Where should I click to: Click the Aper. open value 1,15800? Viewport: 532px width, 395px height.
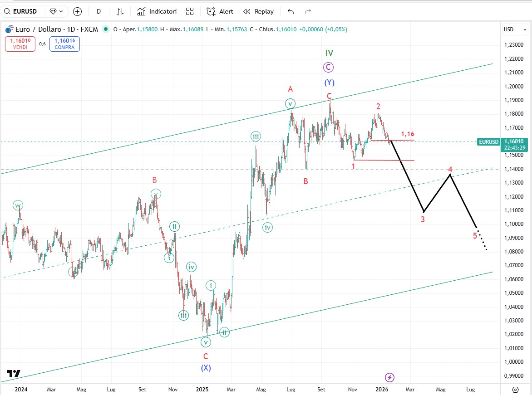click(x=147, y=29)
